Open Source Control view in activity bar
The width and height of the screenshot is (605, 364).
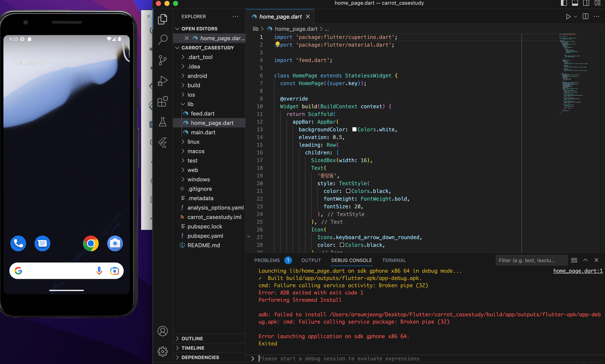[x=162, y=60]
